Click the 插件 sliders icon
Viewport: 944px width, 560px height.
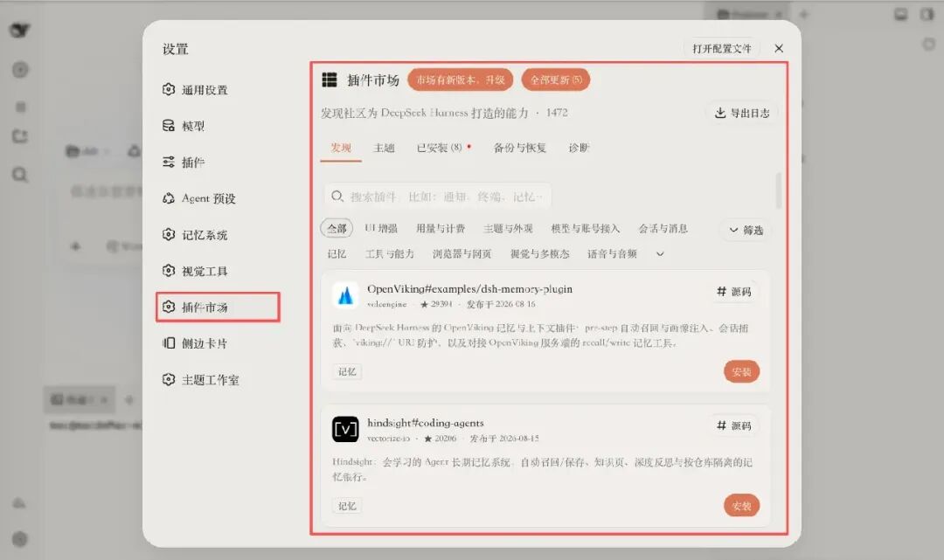(x=169, y=162)
